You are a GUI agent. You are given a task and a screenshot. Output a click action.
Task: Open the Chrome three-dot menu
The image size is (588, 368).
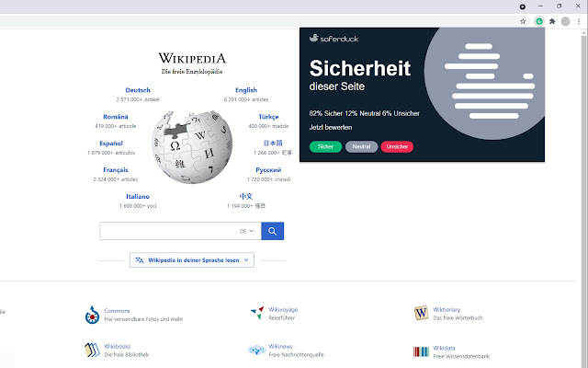pyautogui.click(x=579, y=21)
